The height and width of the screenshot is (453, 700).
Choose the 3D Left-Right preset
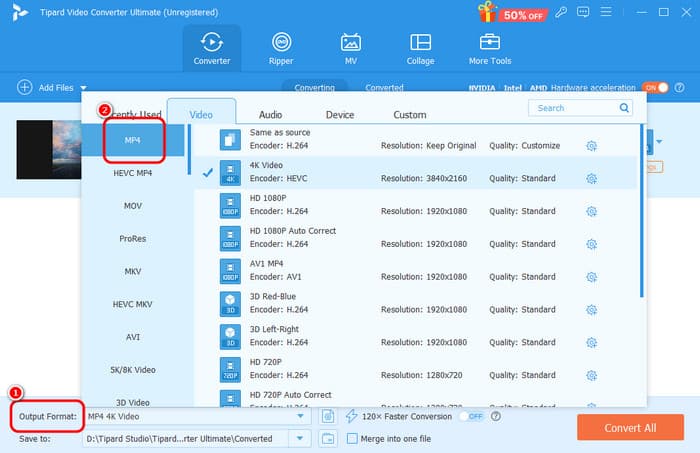point(415,336)
